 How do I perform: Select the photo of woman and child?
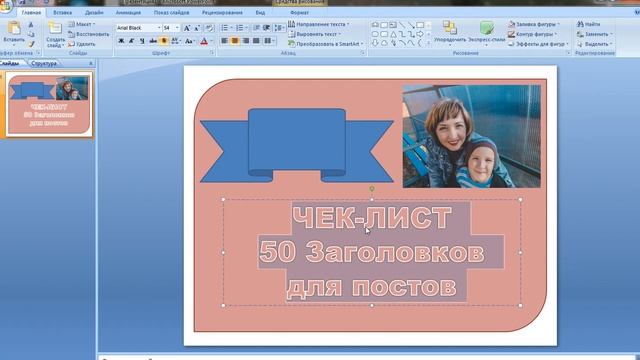pos(471,136)
